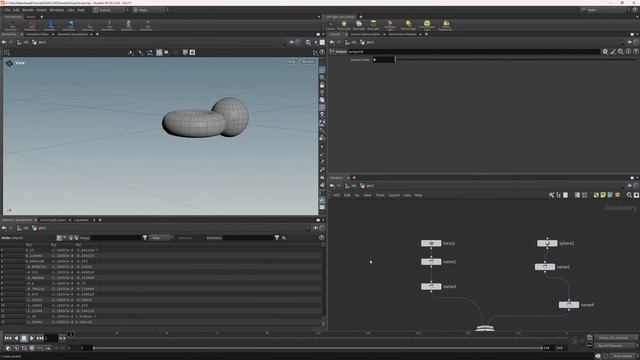Open the desktop selector dropdown in menu bar
Image resolution: width=640 pixels, height=360 pixels.
point(109,10)
